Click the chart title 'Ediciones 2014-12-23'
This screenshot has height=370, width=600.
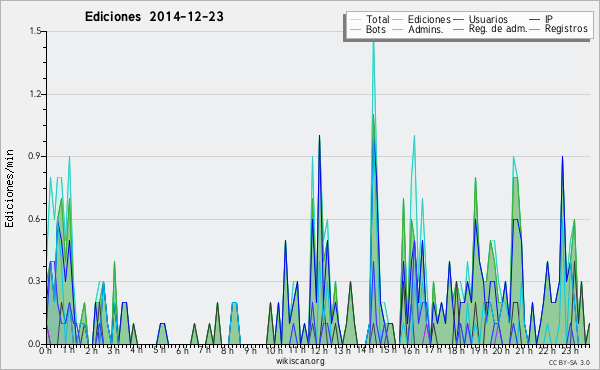[154, 17]
